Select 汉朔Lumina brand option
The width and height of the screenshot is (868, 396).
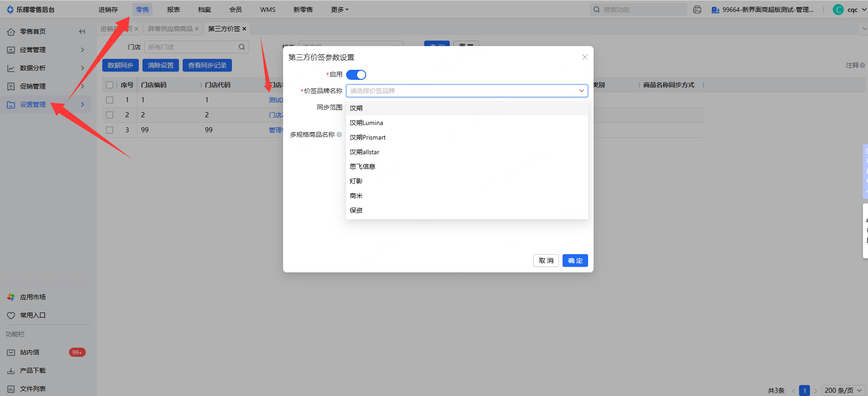tap(467, 123)
